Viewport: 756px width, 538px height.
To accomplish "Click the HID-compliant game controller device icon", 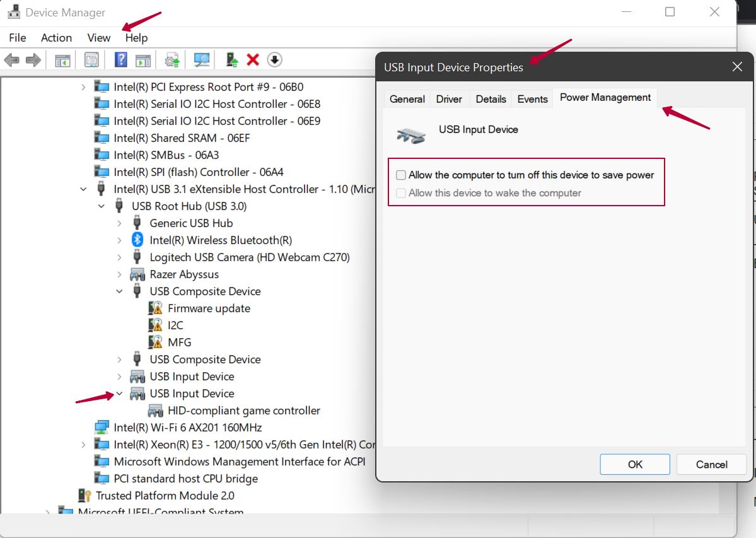I will (x=155, y=410).
